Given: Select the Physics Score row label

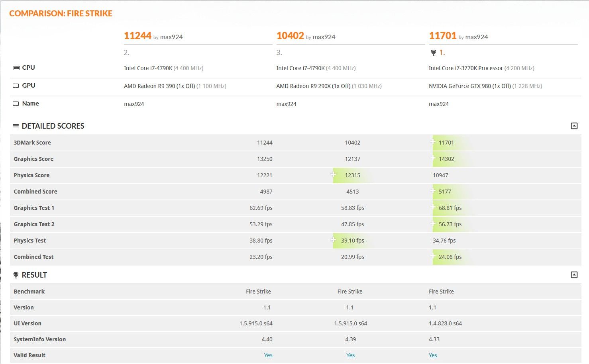Looking at the screenshot, I should coord(31,175).
